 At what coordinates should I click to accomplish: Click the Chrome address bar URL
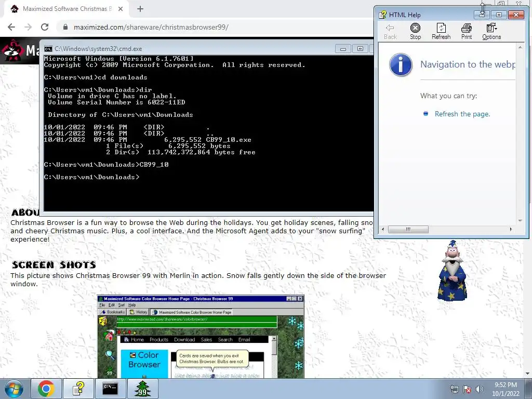coord(151,27)
